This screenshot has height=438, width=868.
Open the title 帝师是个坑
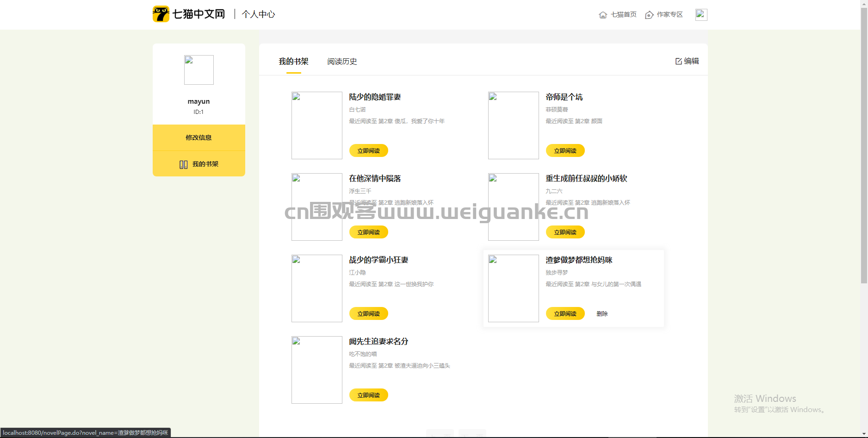(x=564, y=97)
